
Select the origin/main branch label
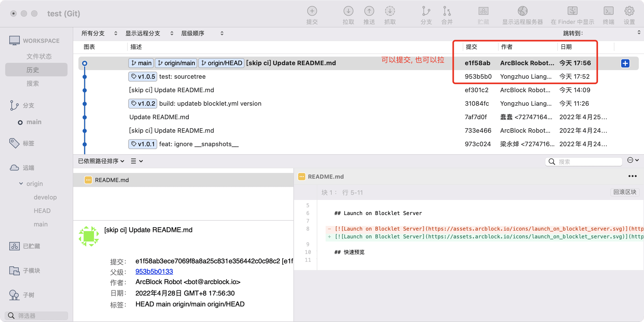176,63
